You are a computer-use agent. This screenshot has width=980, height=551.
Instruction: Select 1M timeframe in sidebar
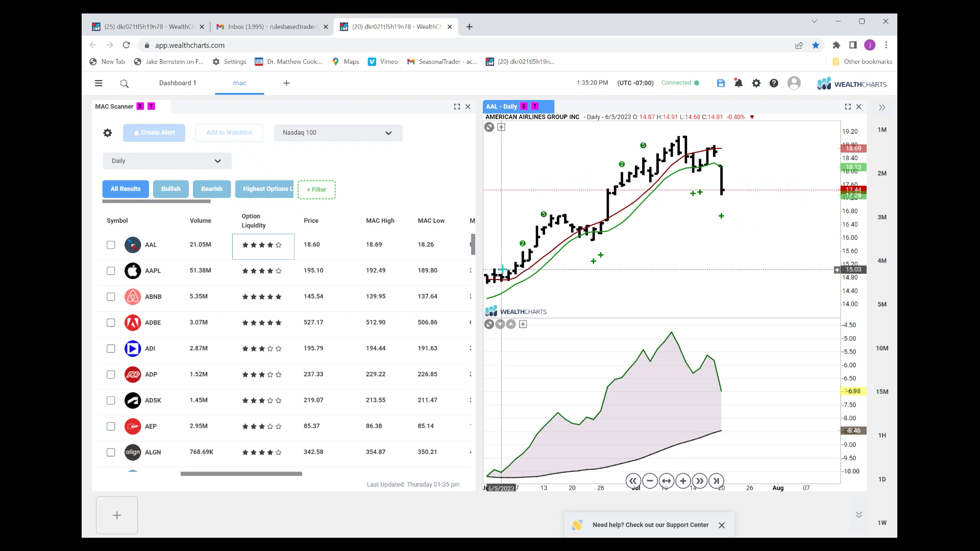[881, 130]
